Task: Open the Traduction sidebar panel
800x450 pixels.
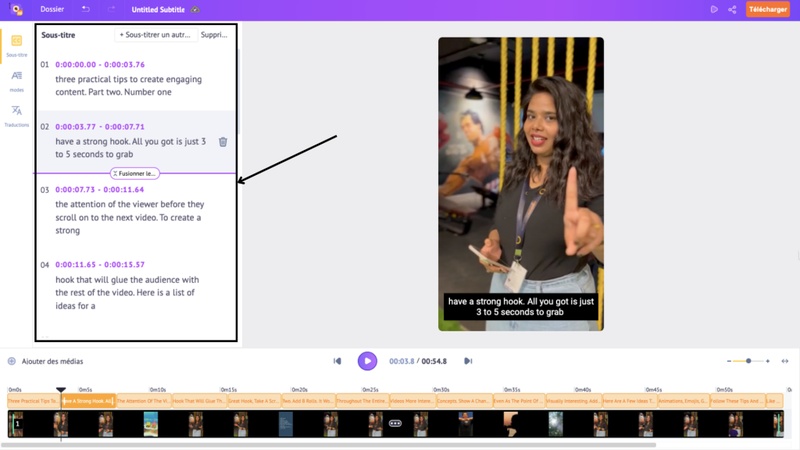Action: [16, 115]
